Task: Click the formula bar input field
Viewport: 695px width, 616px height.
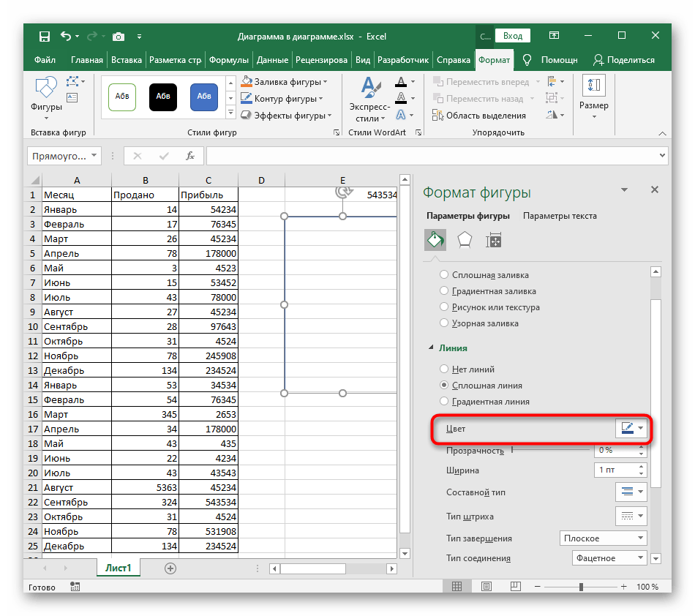Action: pyautogui.click(x=432, y=156)
